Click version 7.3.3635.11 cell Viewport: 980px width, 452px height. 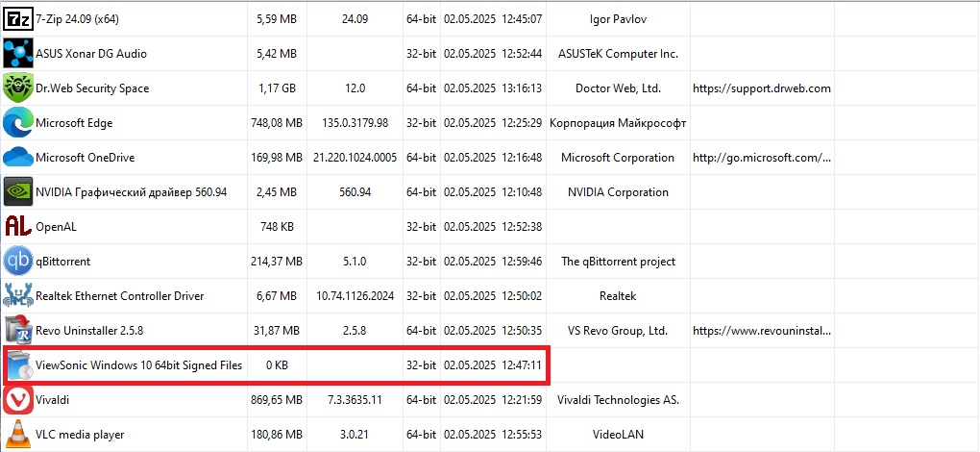[355, 399]
